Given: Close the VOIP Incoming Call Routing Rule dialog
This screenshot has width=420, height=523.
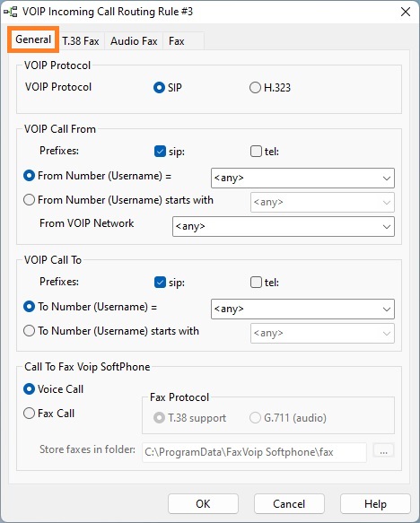Looking at the screenshot, I should [406, 12].
